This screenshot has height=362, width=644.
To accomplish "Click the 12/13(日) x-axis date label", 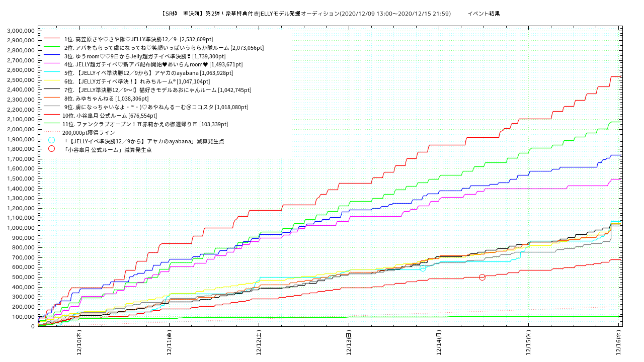I will [349, 342].
